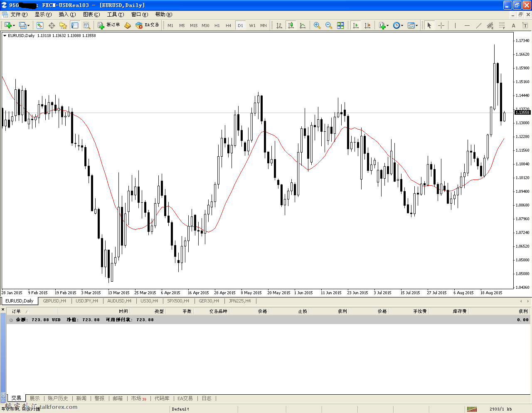Open the profiles toolbar icon

tap(22, 25)
